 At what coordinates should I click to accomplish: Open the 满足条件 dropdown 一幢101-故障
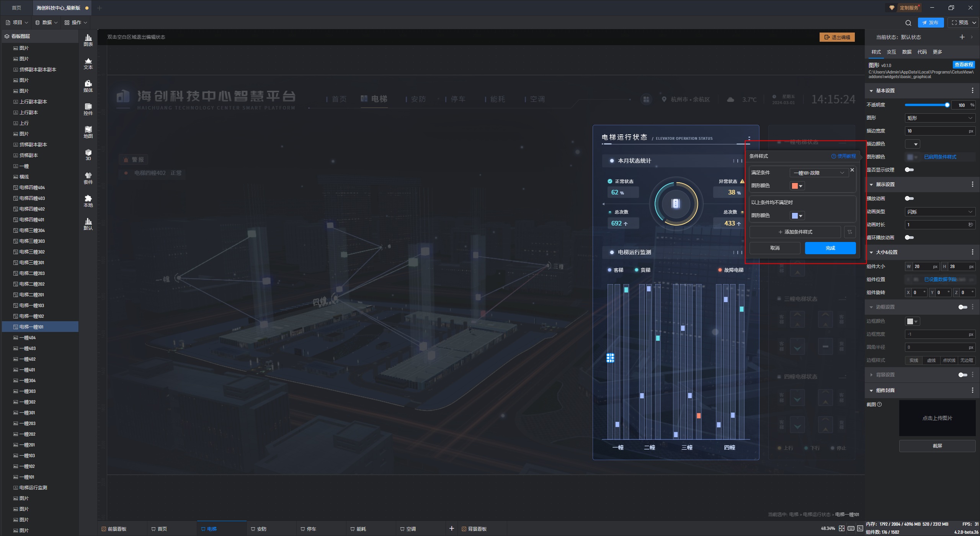pyautogui.click(x=819, y=173)
